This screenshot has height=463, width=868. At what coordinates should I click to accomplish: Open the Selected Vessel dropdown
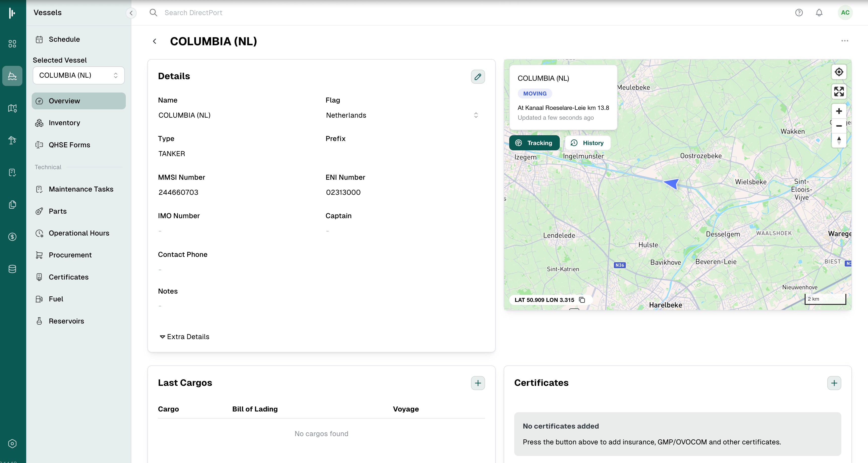click(x=78, y=75)
